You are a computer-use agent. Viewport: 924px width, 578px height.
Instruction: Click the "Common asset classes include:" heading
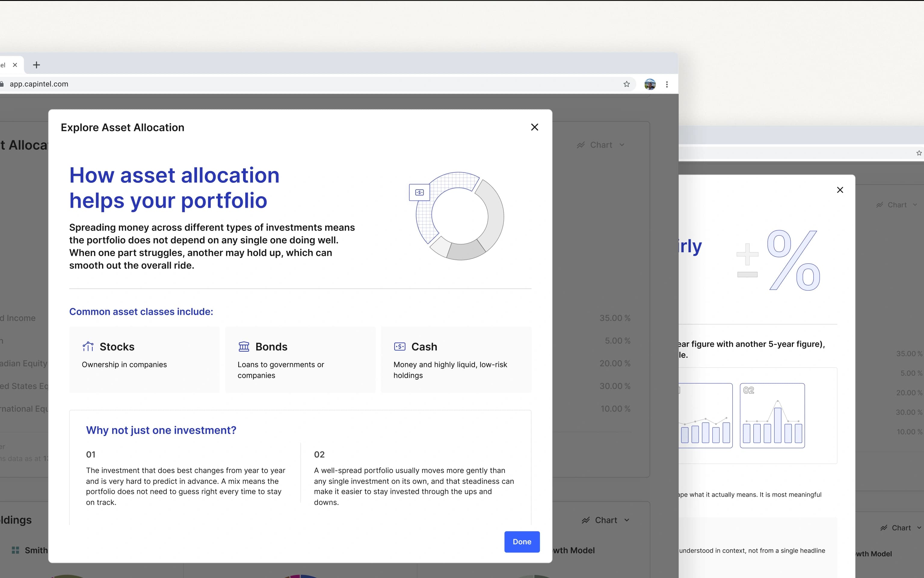(x=141, y=312)
